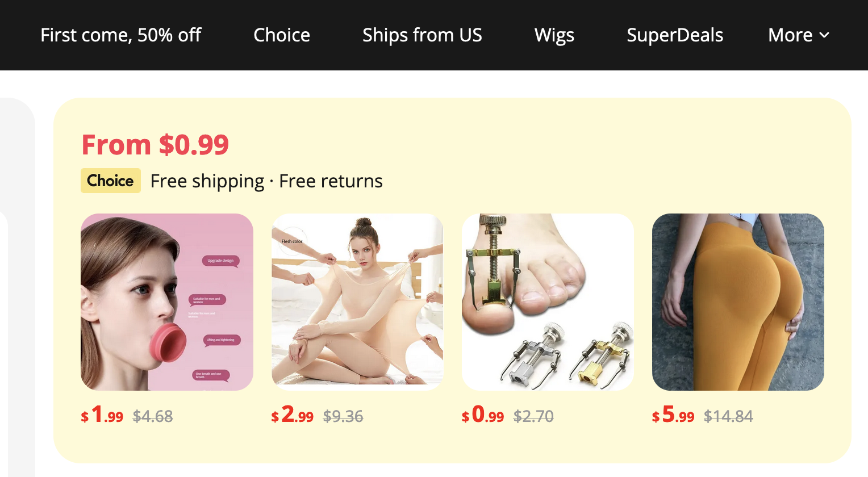The width and height of the screenshot is (868, 477).
Task: Open SuperDeals in the top bar
Action: pyautogui.click(x=675, y=35)
